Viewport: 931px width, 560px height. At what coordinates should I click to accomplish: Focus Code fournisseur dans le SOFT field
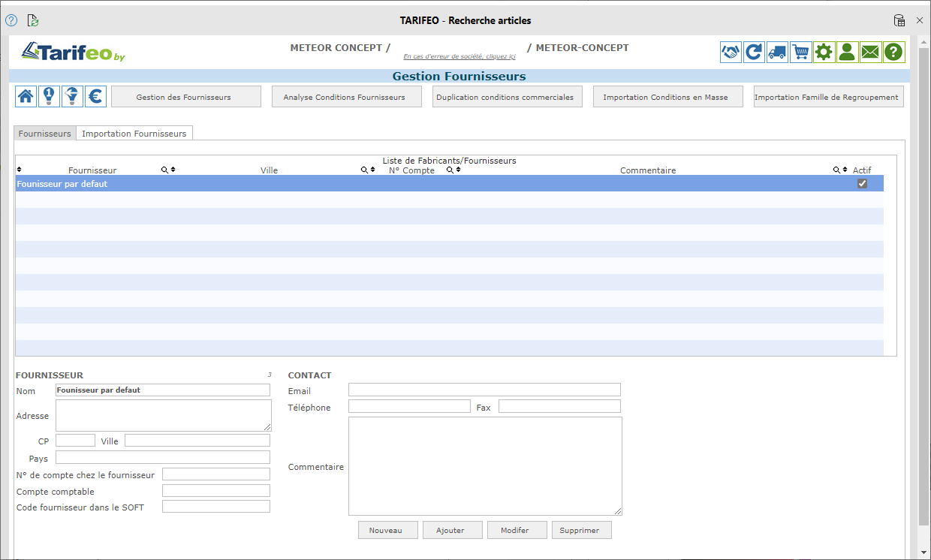[x=216, y=507]
